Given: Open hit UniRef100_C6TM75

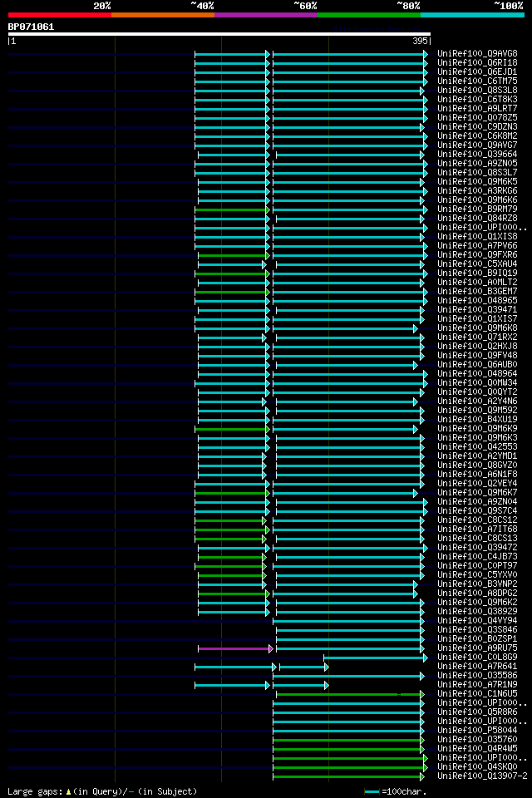Looking at the screenshot, I should tap(477, 81).
